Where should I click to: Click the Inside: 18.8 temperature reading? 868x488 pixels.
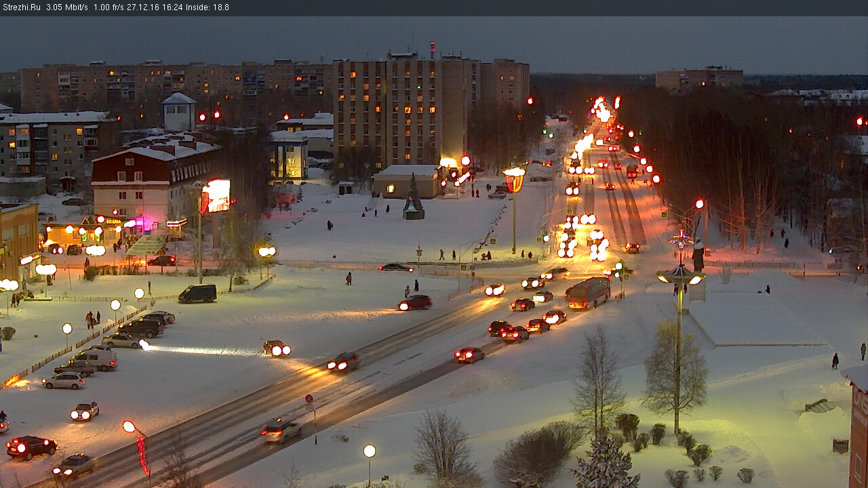[208, 7]
